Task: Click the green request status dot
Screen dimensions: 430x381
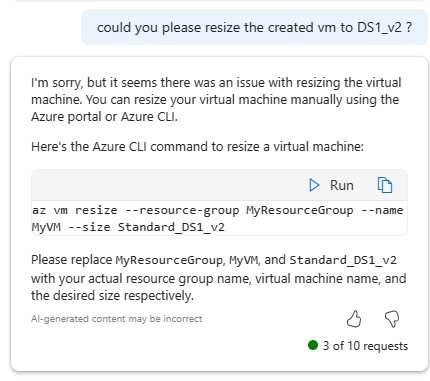Action: [313, 345]
